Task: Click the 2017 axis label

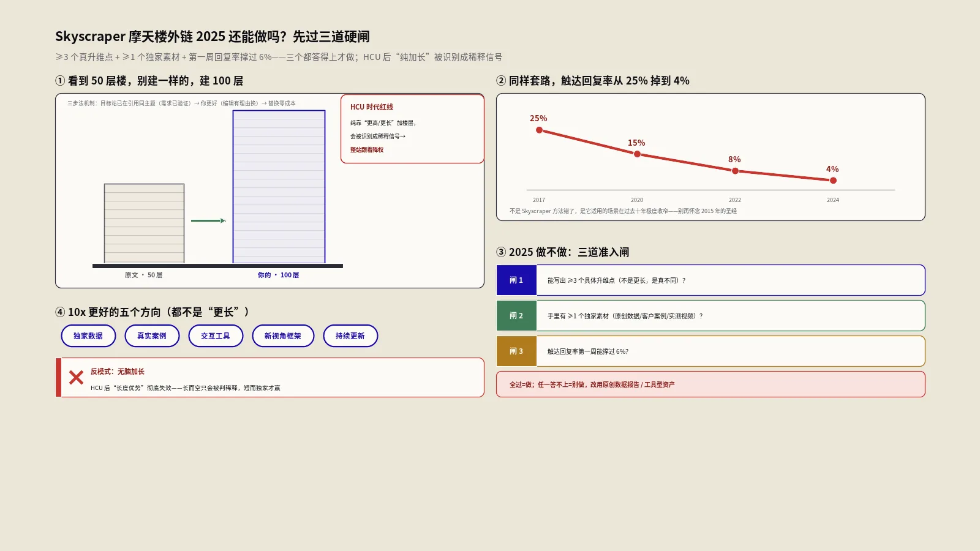Action: 539,200
